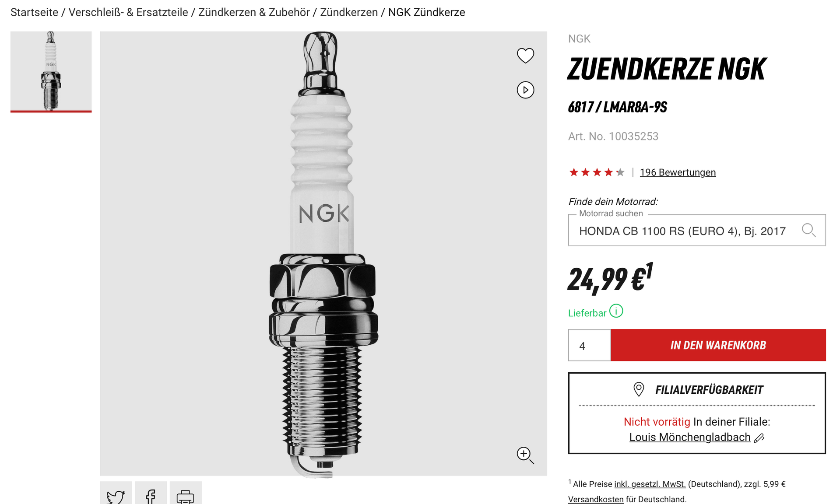Select the spark plug thumbnail image
The image size is (840, 504).
(x=51, y=71)
